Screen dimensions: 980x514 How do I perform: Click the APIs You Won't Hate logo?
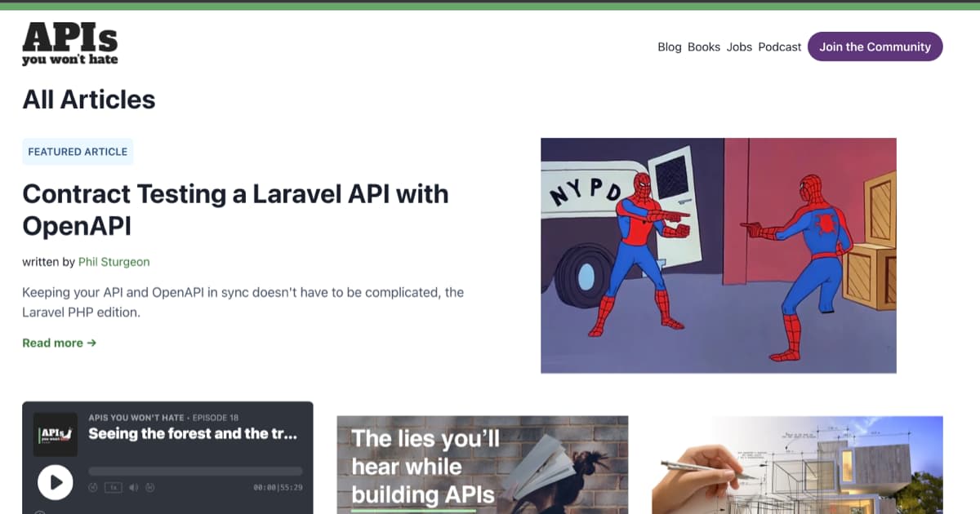coord(70,43)
